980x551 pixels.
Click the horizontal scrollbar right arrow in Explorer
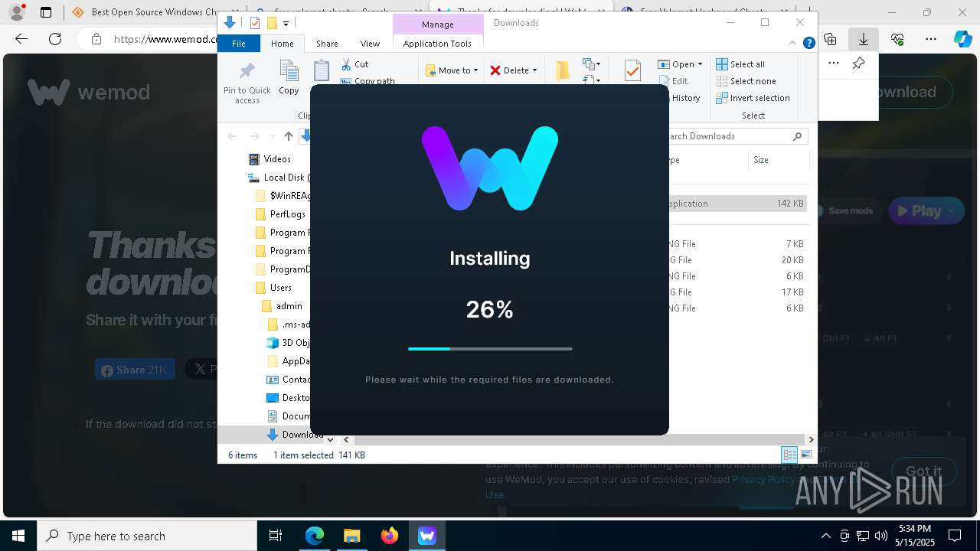pos(811,440)
